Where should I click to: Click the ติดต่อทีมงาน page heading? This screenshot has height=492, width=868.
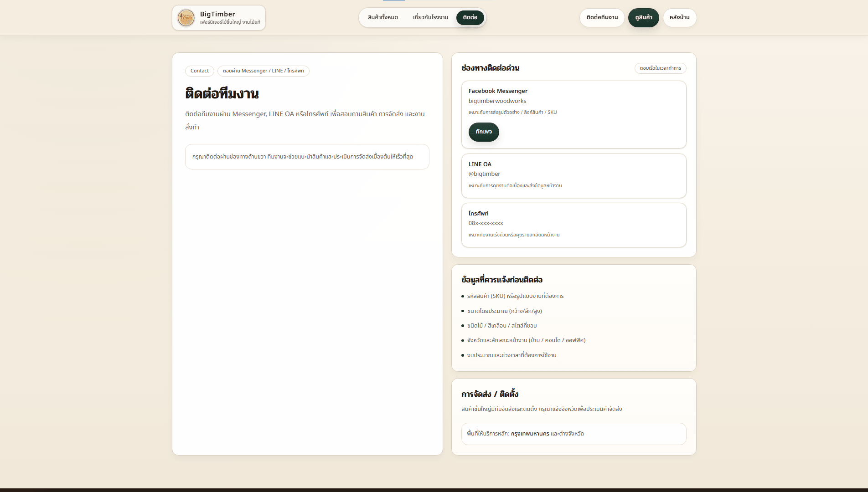coord(222,94)
